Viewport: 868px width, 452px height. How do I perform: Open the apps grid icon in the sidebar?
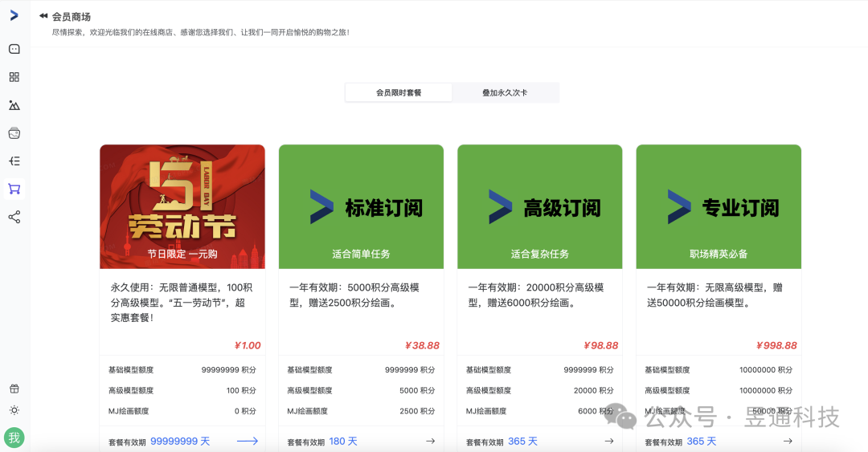pyautogui.click(x=14, y=77)
